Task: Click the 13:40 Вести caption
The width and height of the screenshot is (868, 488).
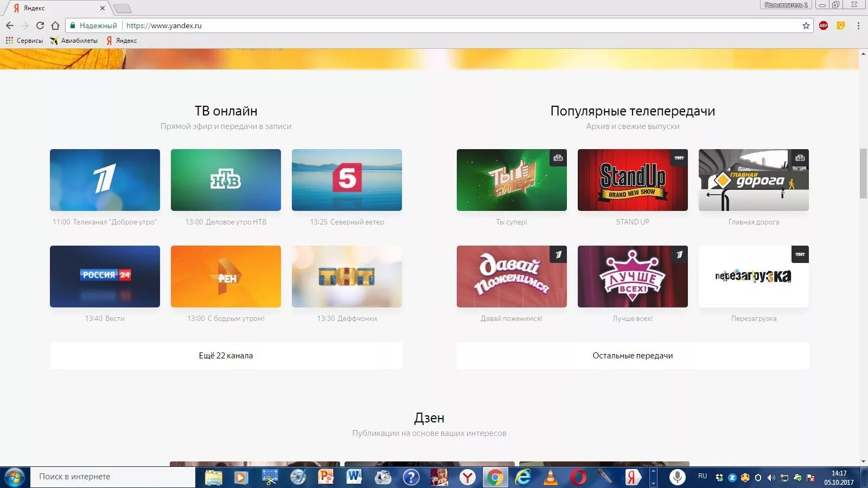Action: 105,318
